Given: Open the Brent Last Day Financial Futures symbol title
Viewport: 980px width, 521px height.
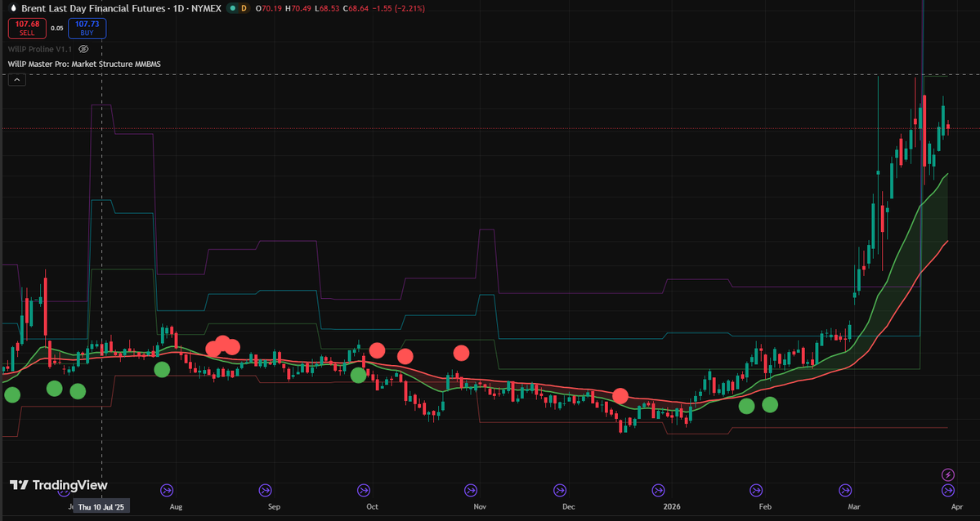Looking at the screenshot, I should (94, 9).
